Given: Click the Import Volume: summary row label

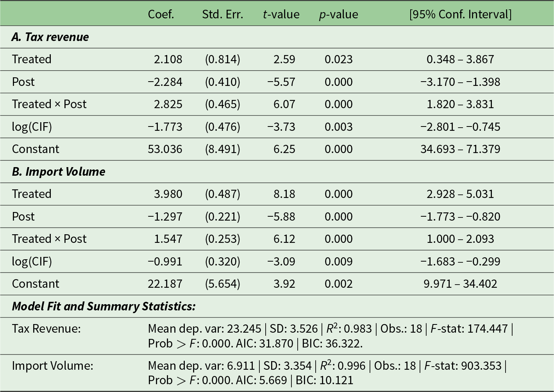Looking at the screenshot, I should click(52, 366).
